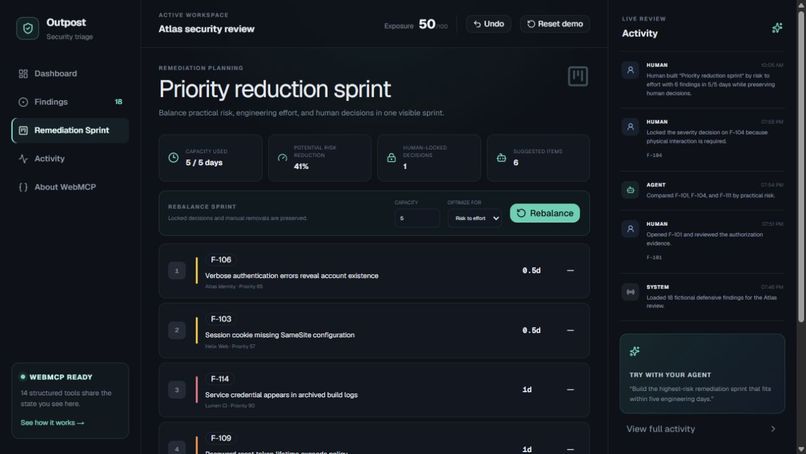Open the Activity nav item in the sidebar
The image size is (806, 454).
(70, 158)
